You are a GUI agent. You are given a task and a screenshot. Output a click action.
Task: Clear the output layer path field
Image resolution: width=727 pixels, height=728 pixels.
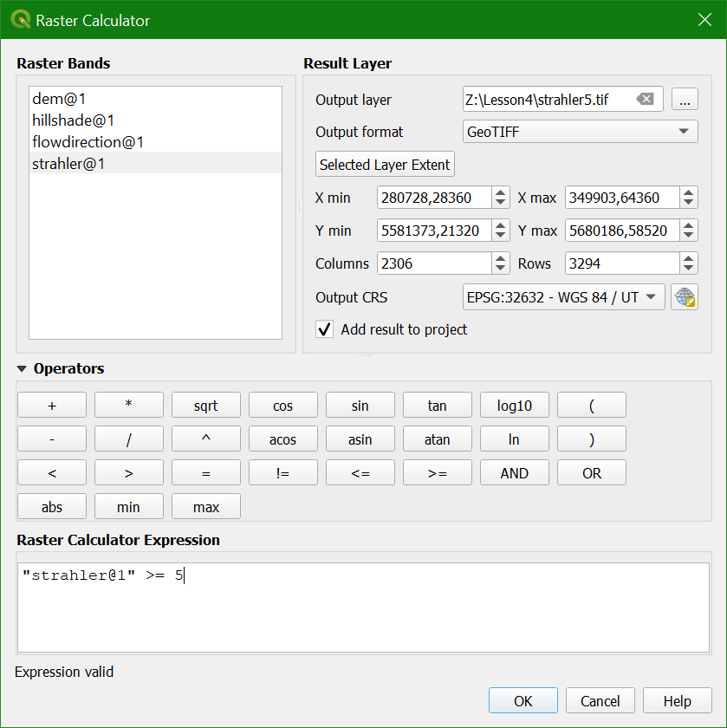pos(646,99)
